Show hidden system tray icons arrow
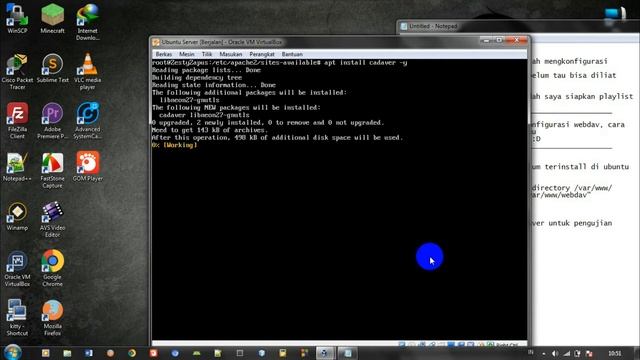Image resolution: width=640 pixels, height=360 pixels. (544, 353)
